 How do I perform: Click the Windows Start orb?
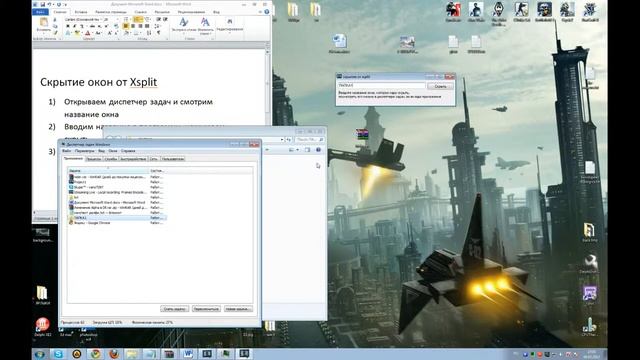(x=40, y=353)
